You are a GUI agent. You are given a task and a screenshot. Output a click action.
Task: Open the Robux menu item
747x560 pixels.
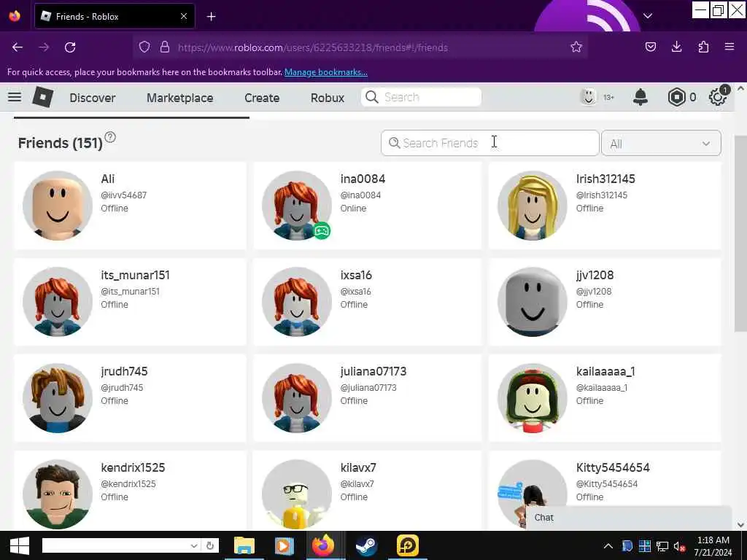(x=328, y=98)
